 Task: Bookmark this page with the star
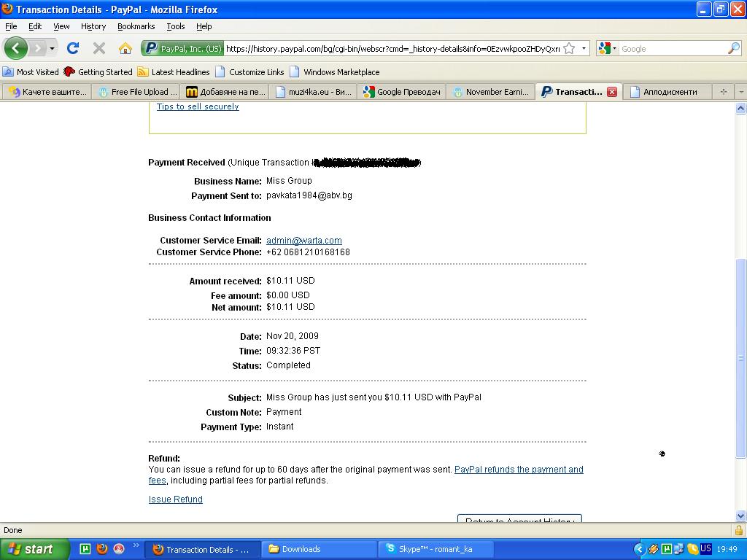coord(569,49)
